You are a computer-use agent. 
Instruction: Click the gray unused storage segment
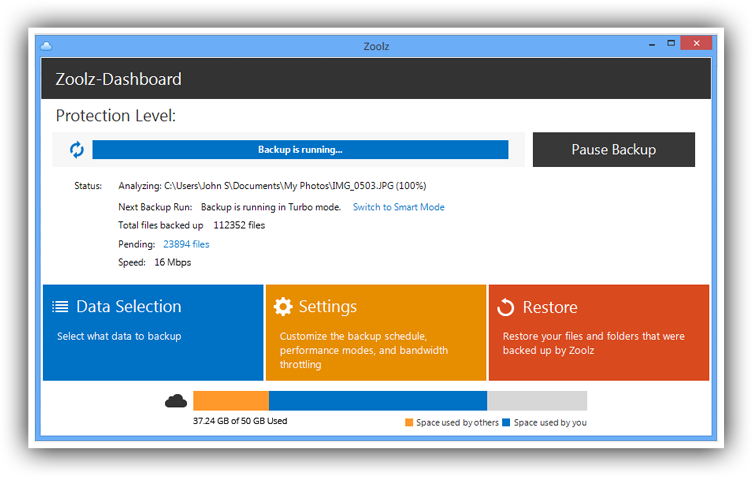(537, 401)
